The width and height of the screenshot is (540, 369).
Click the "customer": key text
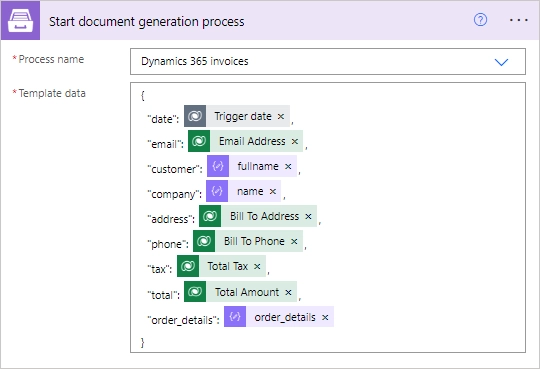(x=175, y=169)
